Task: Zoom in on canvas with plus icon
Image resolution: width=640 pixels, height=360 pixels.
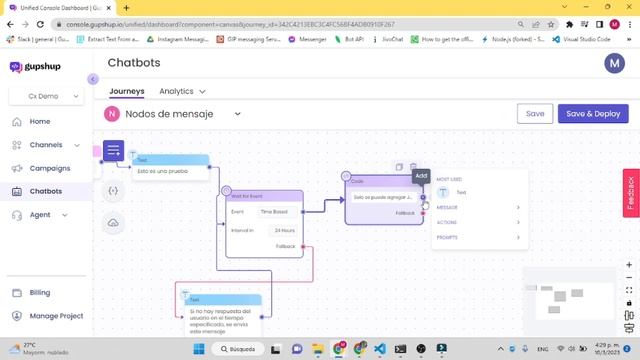Action: coord(629,265)
